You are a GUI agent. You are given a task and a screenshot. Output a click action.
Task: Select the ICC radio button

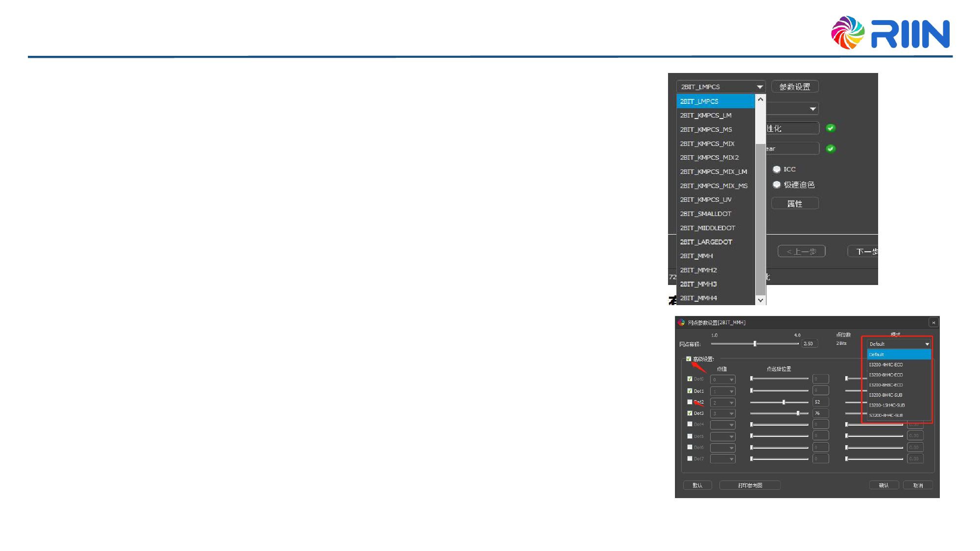coord(776,169)
